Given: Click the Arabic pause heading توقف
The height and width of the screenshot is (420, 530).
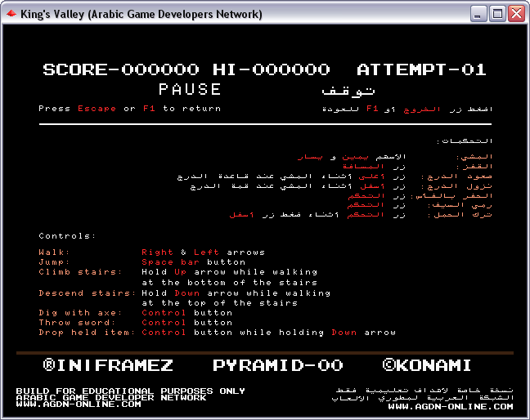Looking at the screenshot, I should pos(348,91).
